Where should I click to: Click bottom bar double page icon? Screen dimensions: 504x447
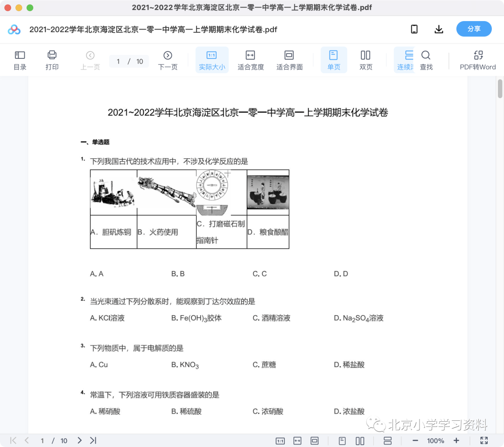point(360,441)
